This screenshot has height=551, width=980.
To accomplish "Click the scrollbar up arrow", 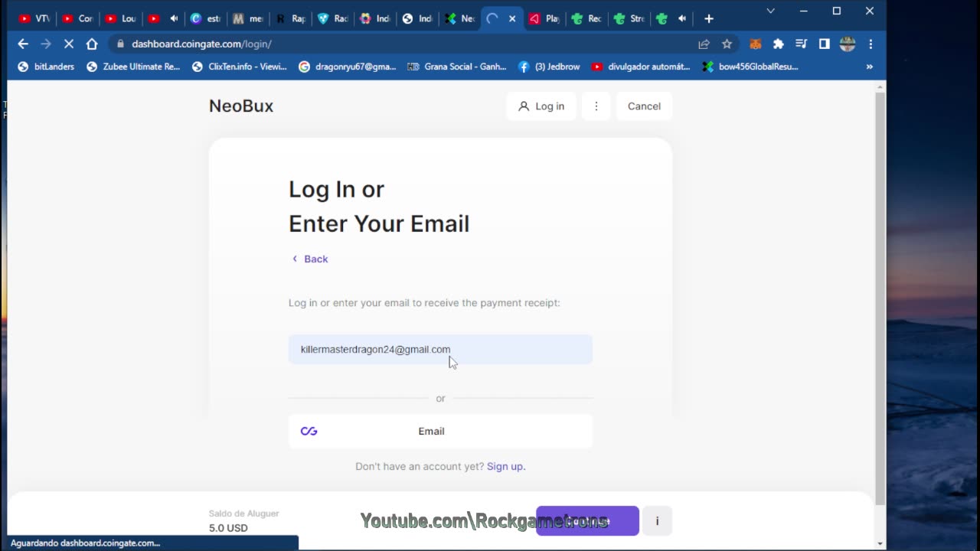I will click(x=880, y=86).
